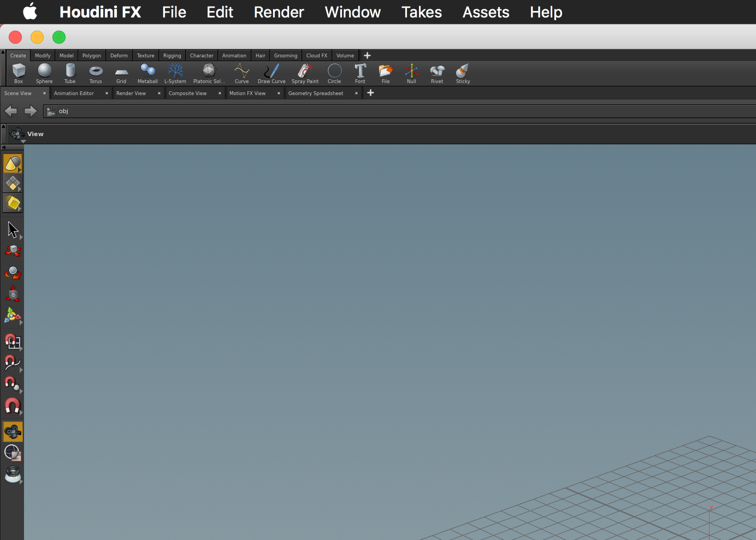Viewport: 756px width, 540px height.
Task: Select the Draw Curve shelf tool
Action: [271, 73]
